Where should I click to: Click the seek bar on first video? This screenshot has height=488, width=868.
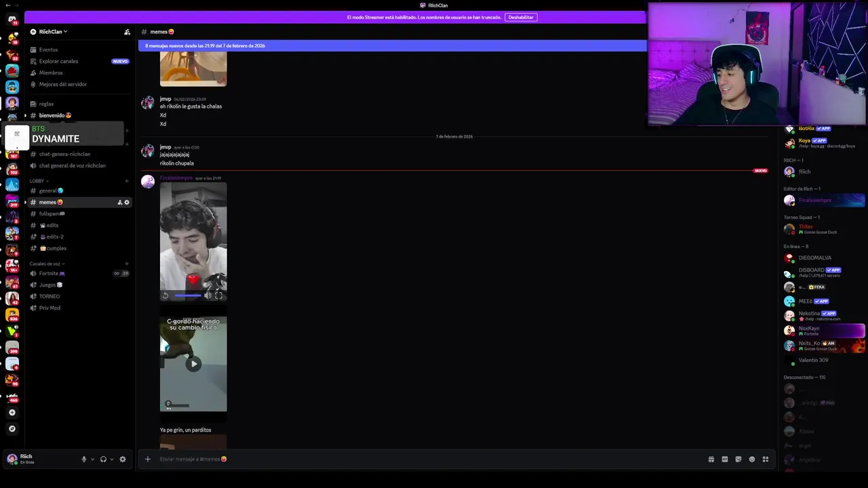(x=188, y=296)
